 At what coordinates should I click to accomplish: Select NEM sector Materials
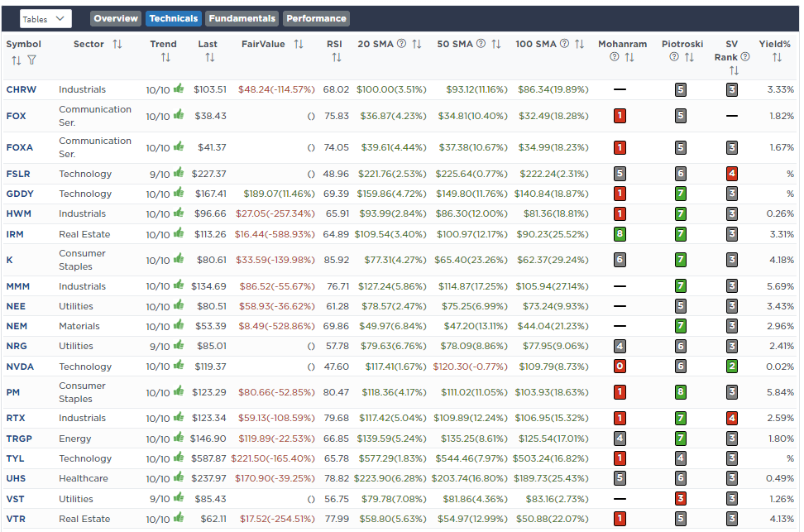coord(79,326)
